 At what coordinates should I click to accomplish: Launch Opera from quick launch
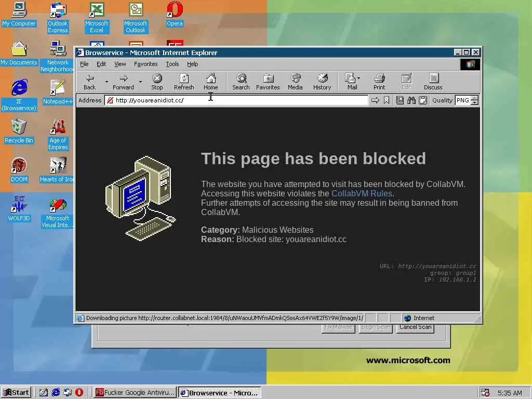79,393
